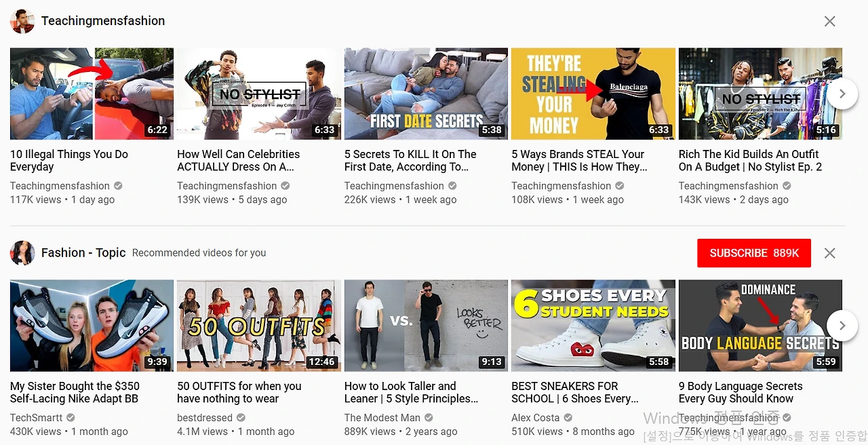Open thumbnail of How Well Can Celebrities video

click(258, 94)
